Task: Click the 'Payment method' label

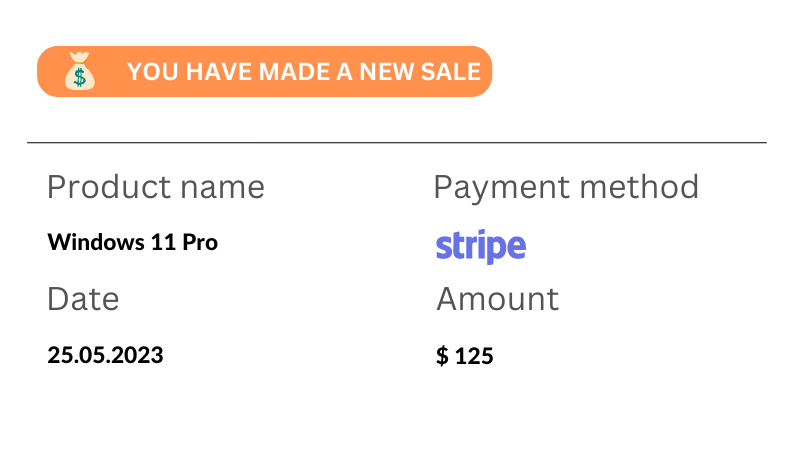Action: (x=566, y=188)
